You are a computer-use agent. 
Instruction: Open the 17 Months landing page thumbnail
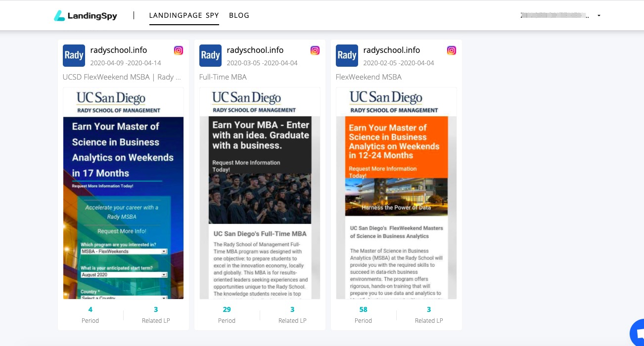coord(123,193)
